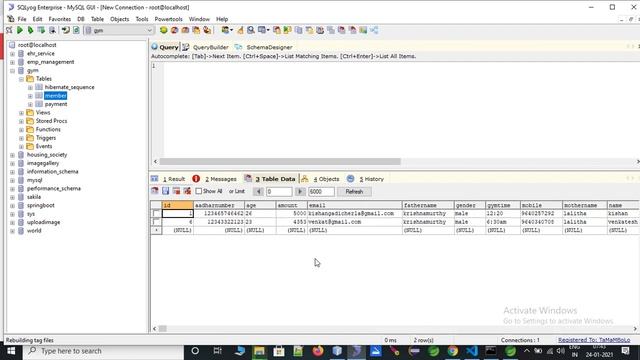The image size is (640, 360).
Task: Click the third Table Data toolbar icon
Action: [176, 191]
